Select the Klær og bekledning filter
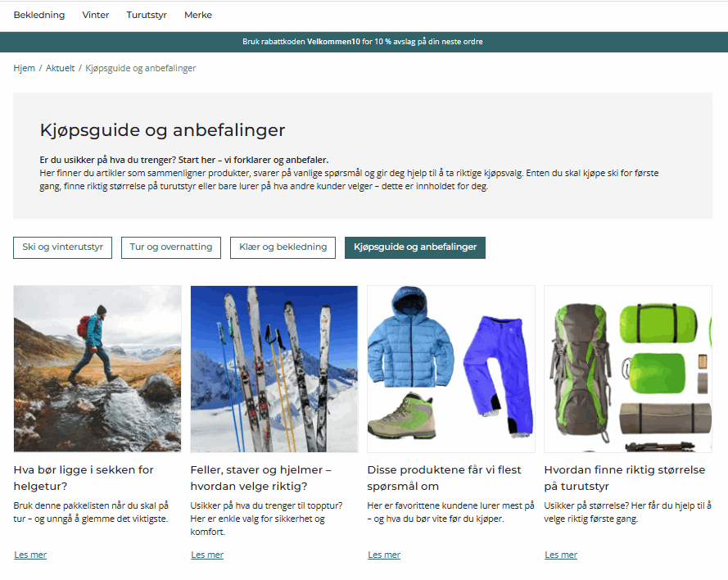Screen dimensions: 728x580 click(283, 247)
